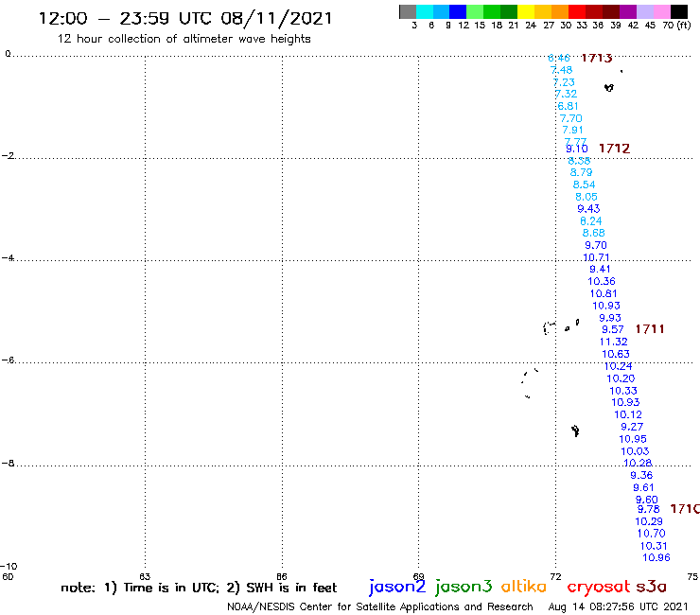This screenshot has height=615, width=700.
Task: Select the 10.96 wave height value
Action: 656,557
